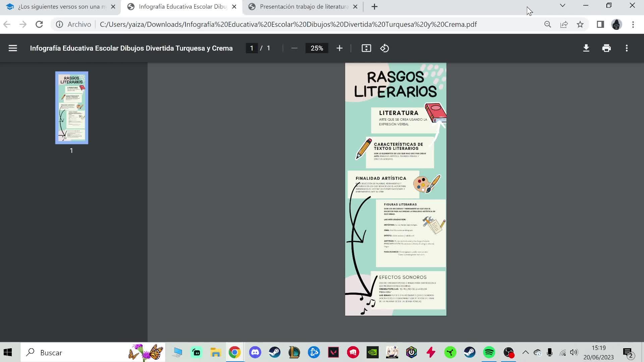The height and width of the screenshot is (362, 644).
Task: Bookmark this page with star icon
Action: click(x=580, y=24)
